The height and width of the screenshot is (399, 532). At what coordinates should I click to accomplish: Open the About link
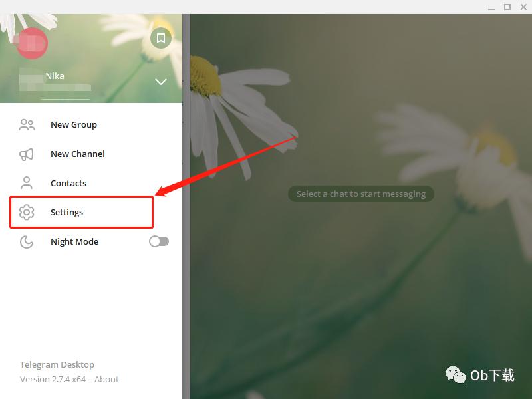[106, 379]
